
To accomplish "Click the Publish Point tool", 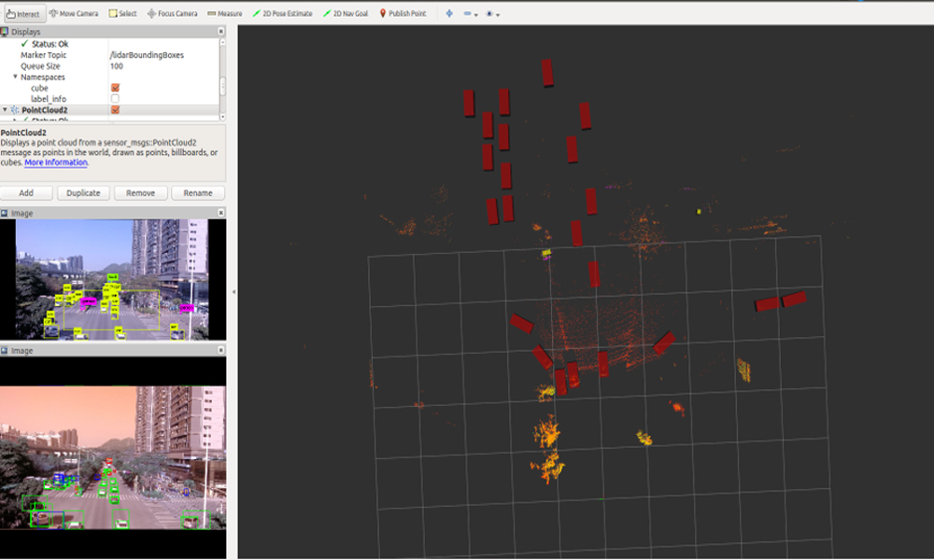I will point(403,14).
